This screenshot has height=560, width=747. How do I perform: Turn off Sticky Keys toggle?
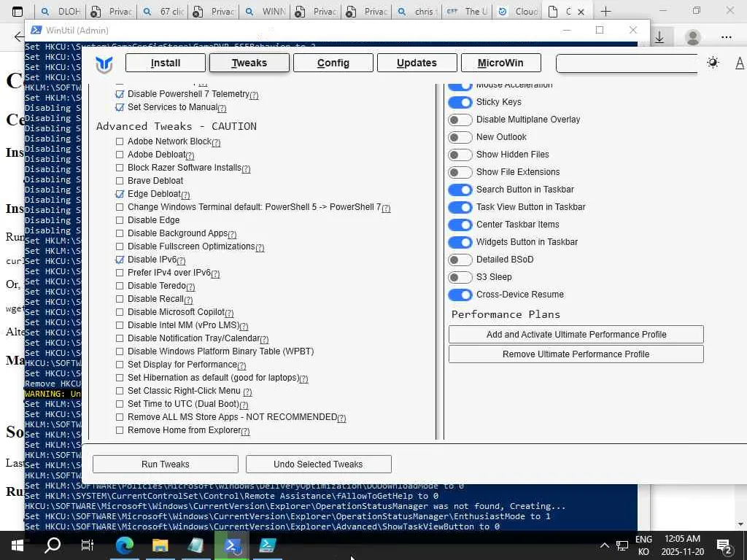(460, 102)
